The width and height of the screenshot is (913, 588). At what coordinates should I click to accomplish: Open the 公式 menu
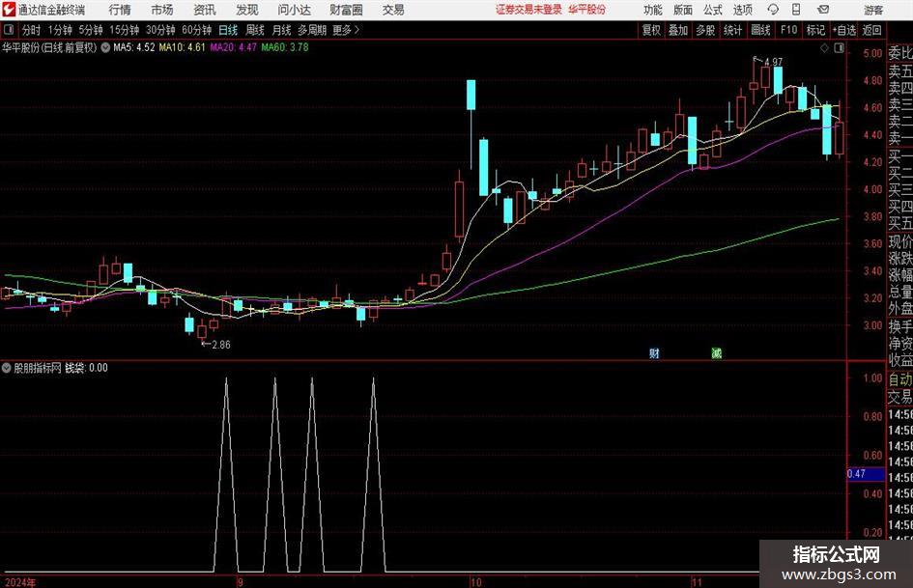(x=713, y=10)
